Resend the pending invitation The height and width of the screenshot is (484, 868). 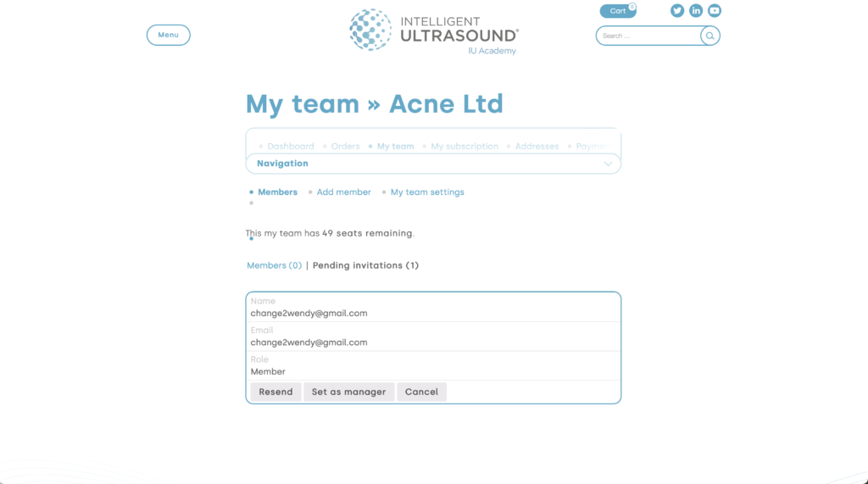[275, 392]
